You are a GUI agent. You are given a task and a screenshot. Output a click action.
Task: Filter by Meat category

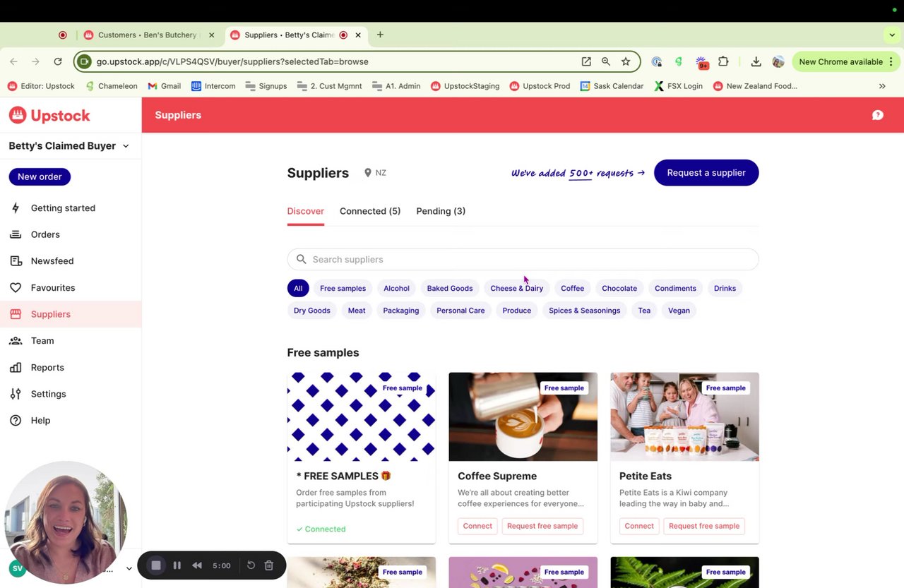357,311
